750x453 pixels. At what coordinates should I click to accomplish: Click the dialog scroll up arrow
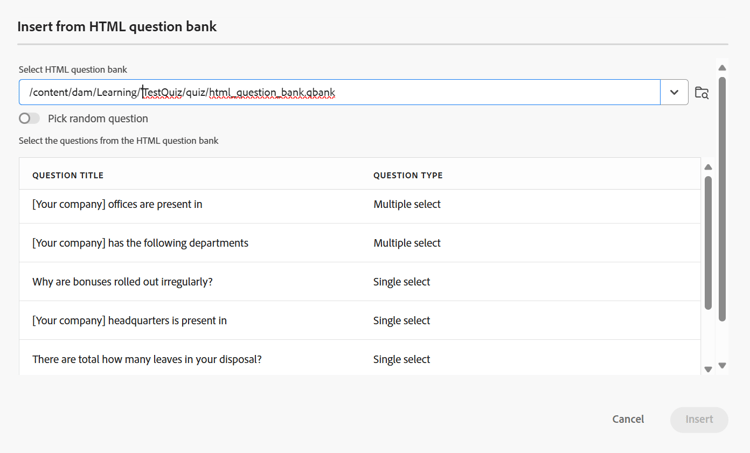pyautogui.click(x=722, y=68)
